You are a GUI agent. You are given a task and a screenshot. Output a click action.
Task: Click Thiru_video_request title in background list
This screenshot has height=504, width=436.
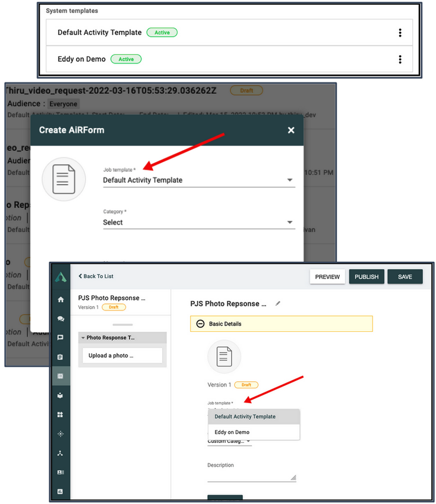(111, 91)
